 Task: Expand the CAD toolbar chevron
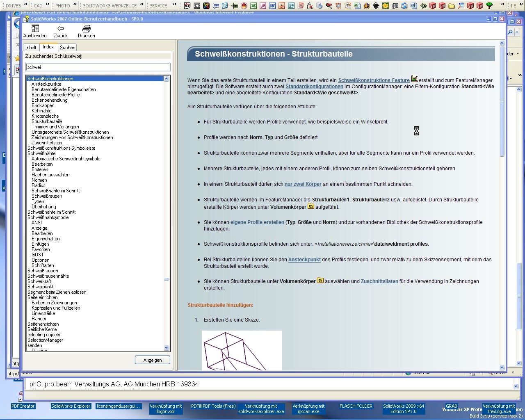click(x=48, y=5)
